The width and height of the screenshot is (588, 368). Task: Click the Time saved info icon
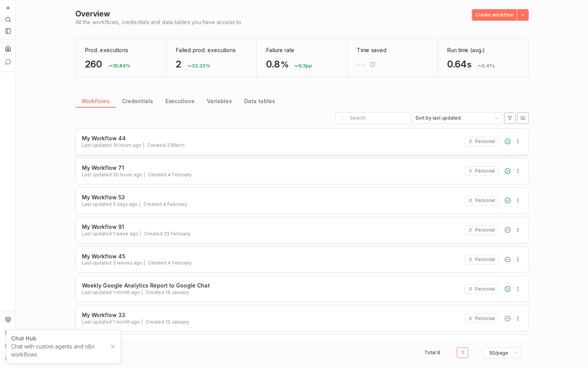[372, 64]
